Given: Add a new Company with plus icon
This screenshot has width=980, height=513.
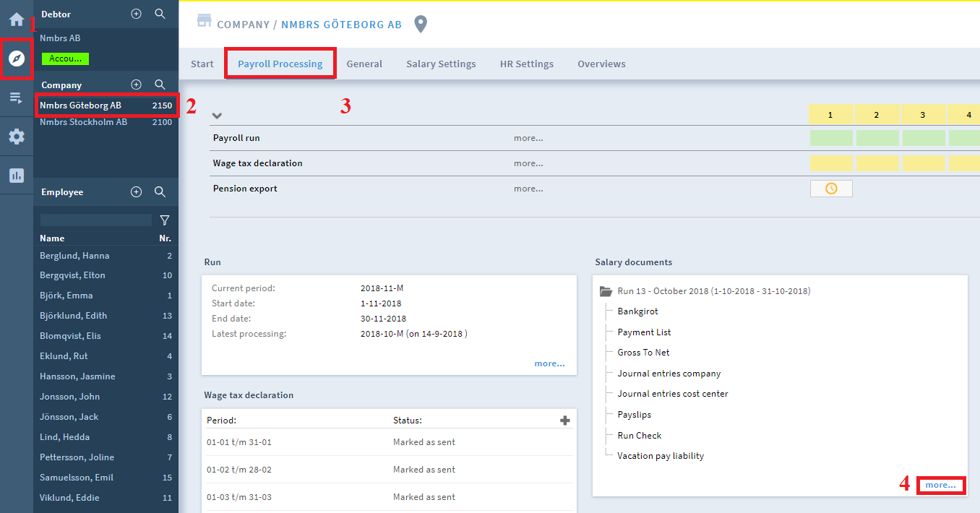Looking at the screenshot, I should click(x=136, y=85).
